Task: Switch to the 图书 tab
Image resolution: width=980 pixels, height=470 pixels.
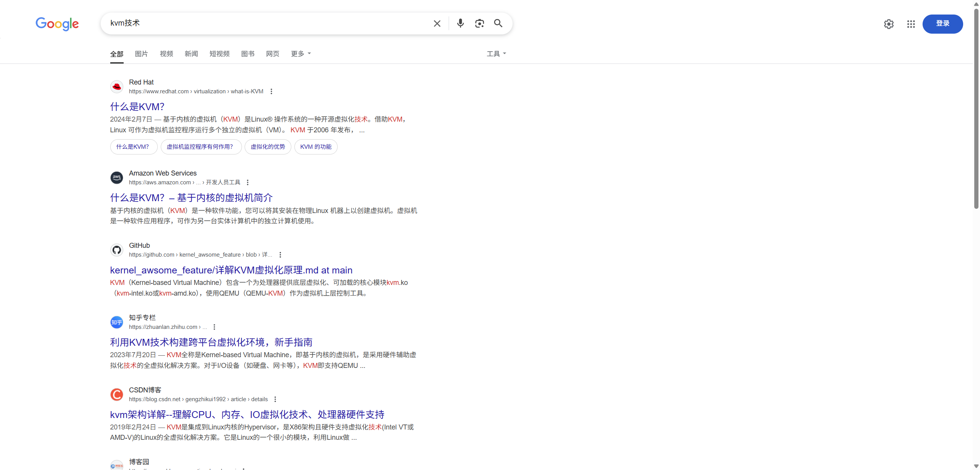Action: coord(248,54)
